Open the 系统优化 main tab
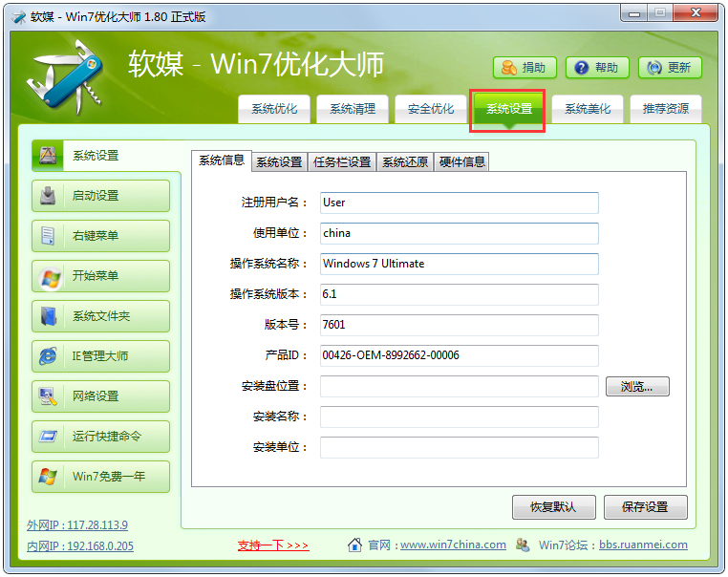 click(x=274, y=109)
